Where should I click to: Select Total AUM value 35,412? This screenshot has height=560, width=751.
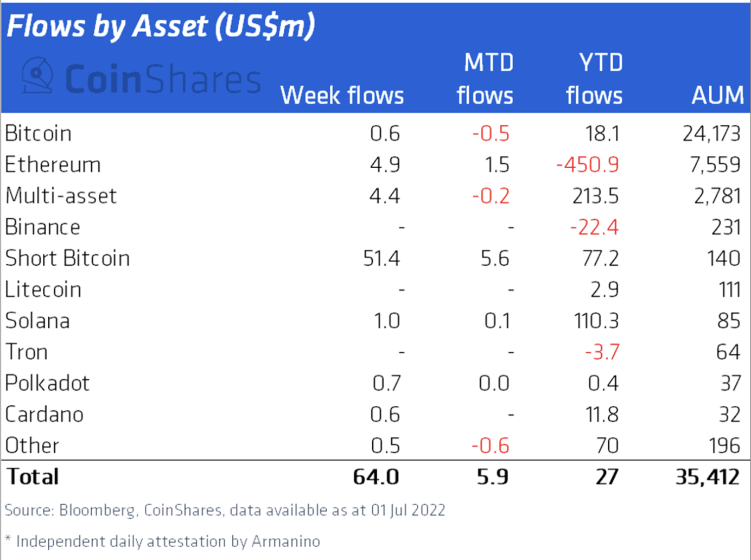tap(708, 477)
